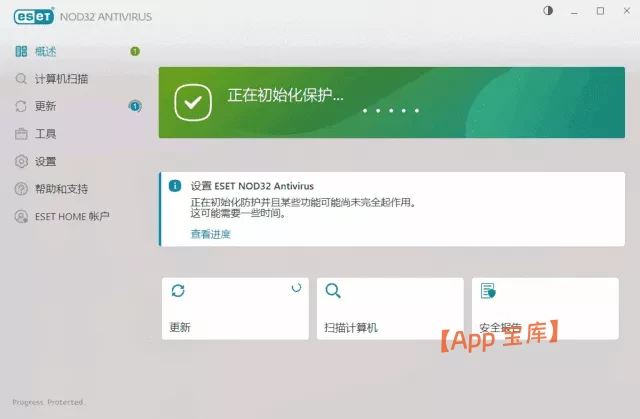
Task: Click the blue info icon in the notification
Action: coord(175,186)
